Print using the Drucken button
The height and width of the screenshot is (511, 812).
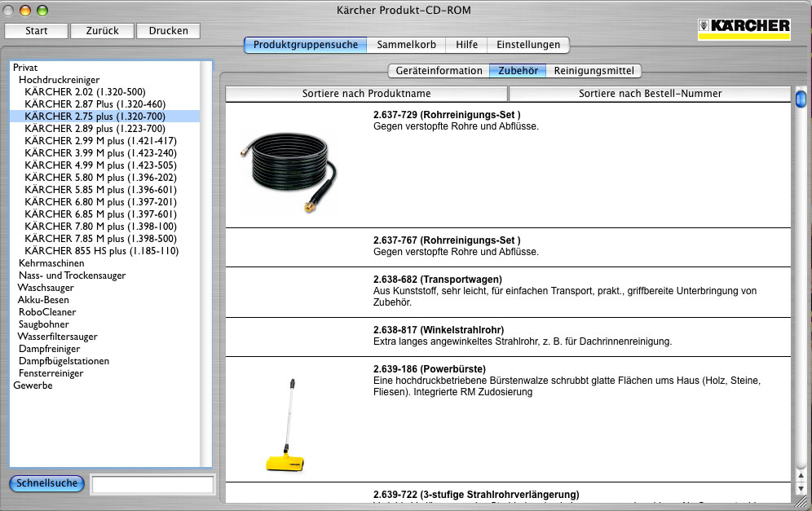point(168,30)
